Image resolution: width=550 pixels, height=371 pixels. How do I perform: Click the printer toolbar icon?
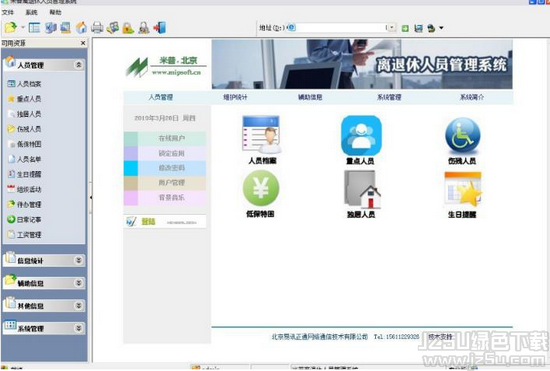97,28
